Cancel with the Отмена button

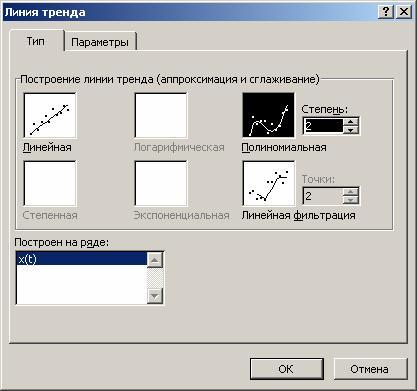pos(370,369)
